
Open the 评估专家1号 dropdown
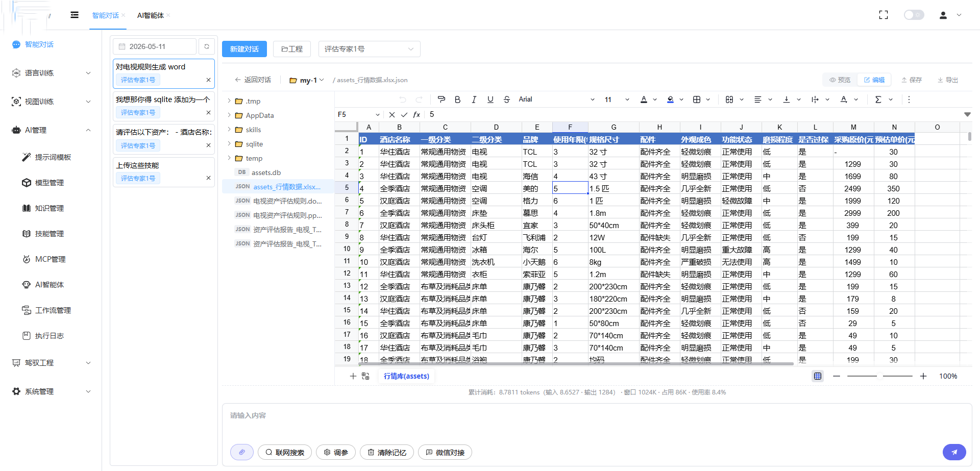click(369, 49)
